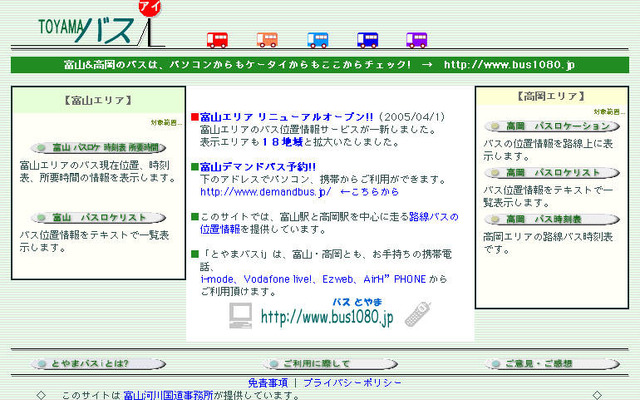The image size is (640, 400).
Task: Follow http://www.demandbus.jp/ link
Action: [266, 192]
